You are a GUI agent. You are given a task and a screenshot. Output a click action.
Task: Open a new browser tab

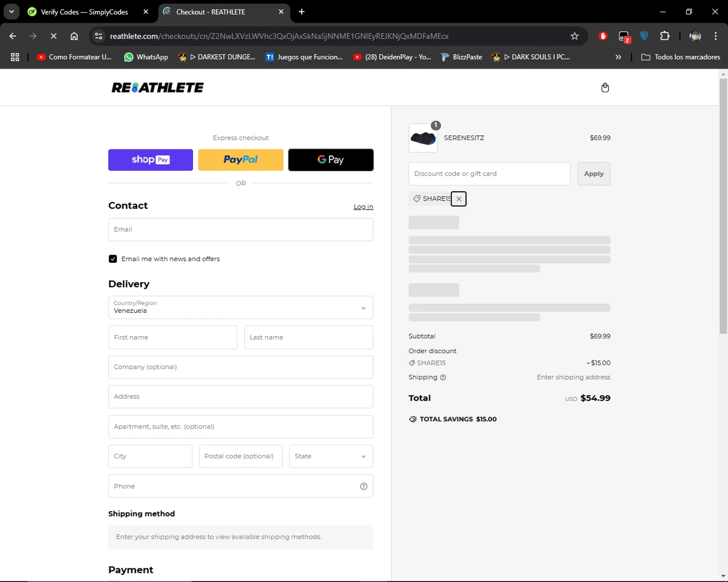301,12
